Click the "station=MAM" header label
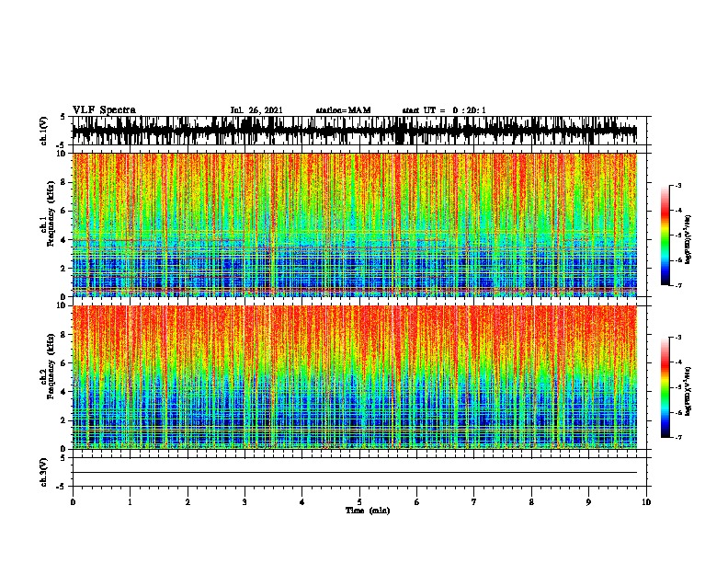This screenshot has height=563, width=728. pyautogui.click(x=343, y=110)
